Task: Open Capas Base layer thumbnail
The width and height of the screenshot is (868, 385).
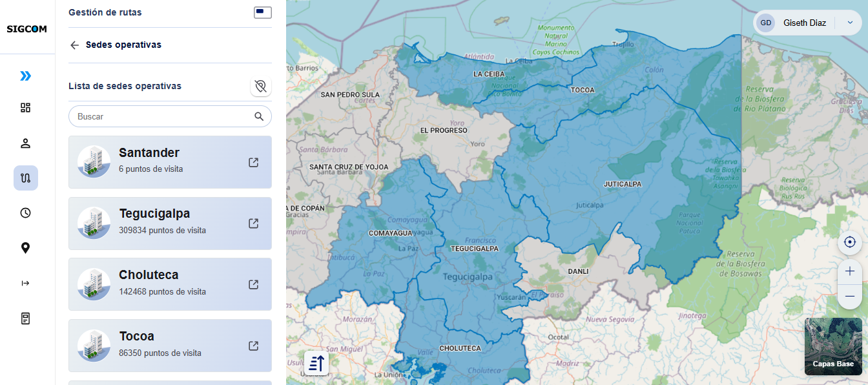Action: coord(833,346)
